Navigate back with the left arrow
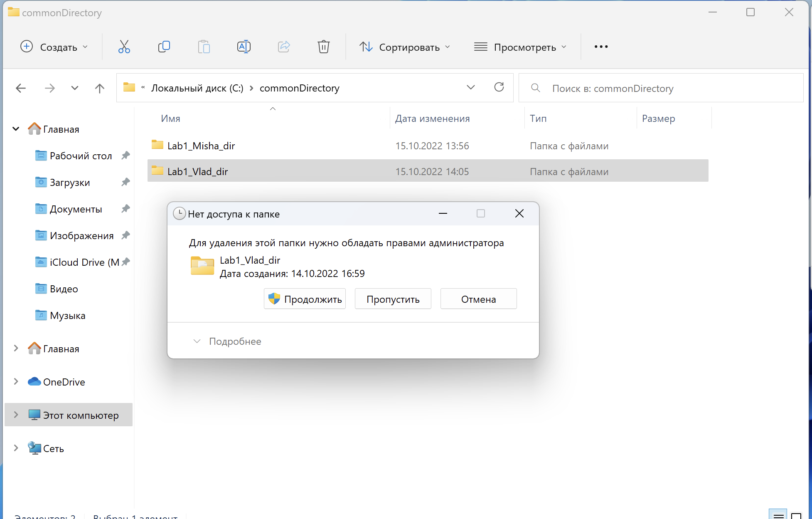812x519 pixels. pos(21,88)
